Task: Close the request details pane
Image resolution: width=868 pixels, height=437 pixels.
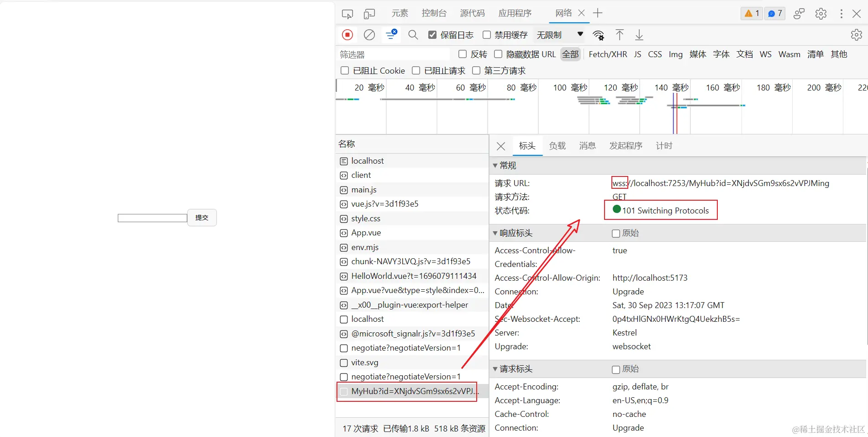Action: point(501,146)
